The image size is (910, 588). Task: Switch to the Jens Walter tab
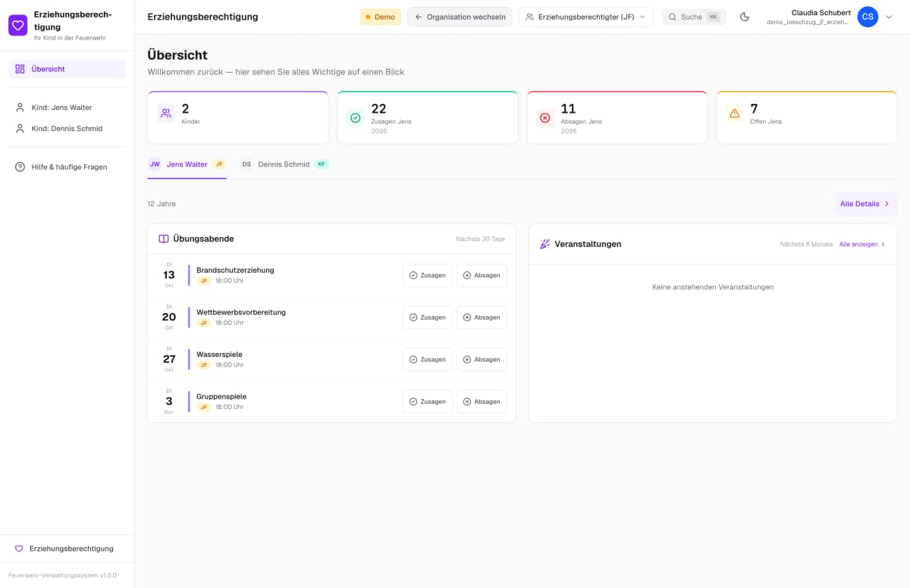[x=187, y=164]
